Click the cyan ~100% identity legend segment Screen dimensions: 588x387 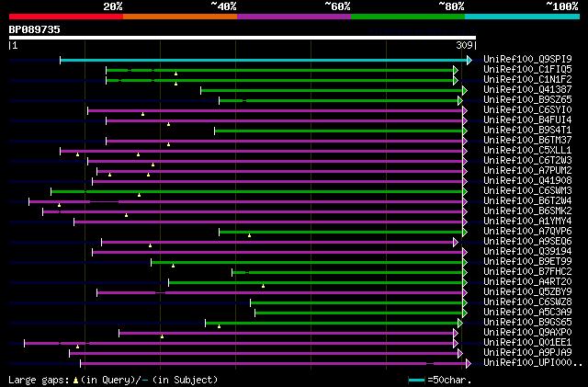tap(522, 17)
